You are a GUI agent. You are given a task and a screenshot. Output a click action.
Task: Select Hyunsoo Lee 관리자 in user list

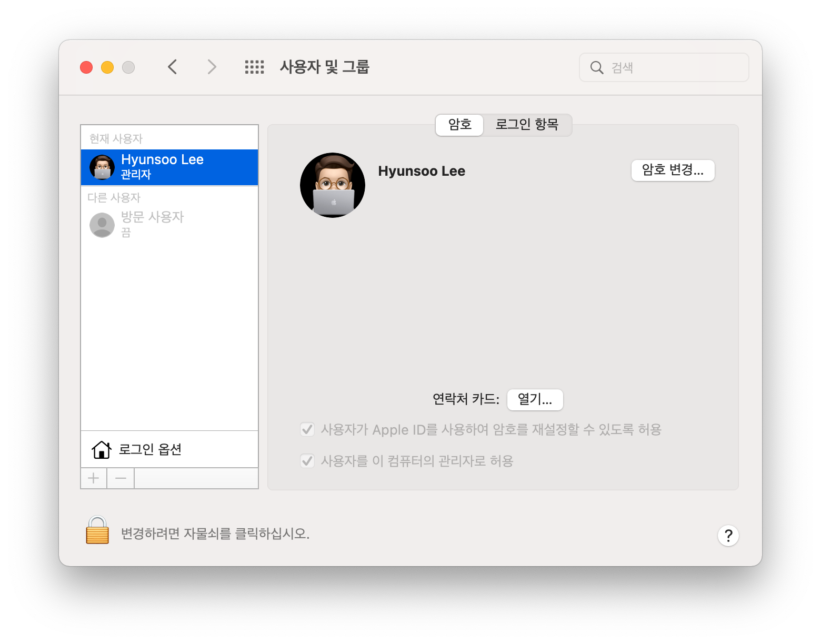pos(169,167)
